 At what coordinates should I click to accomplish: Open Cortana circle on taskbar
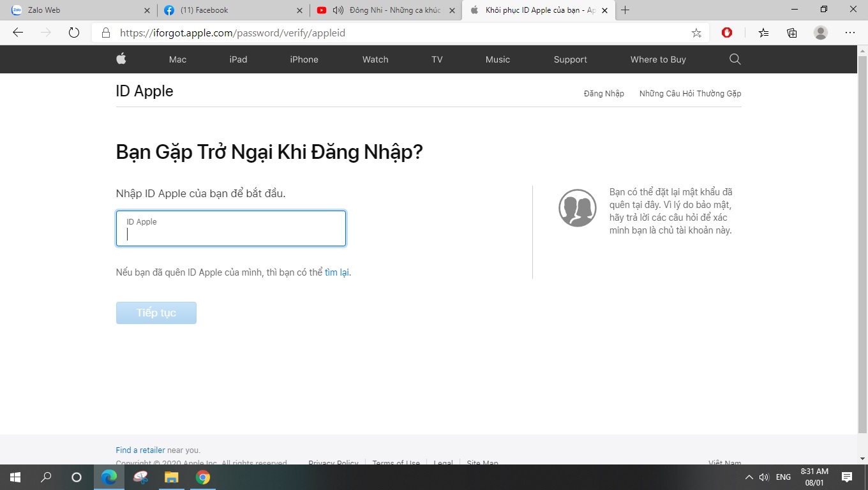tap(77, 477)
